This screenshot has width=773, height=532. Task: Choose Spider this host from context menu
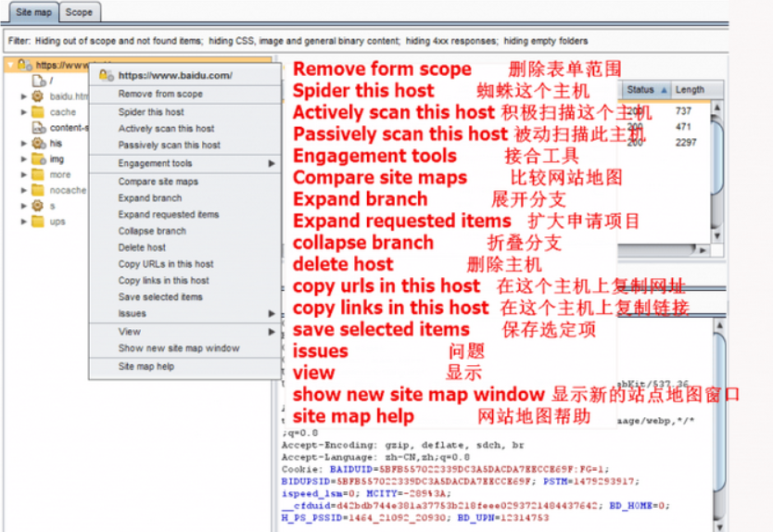point(151,111)
